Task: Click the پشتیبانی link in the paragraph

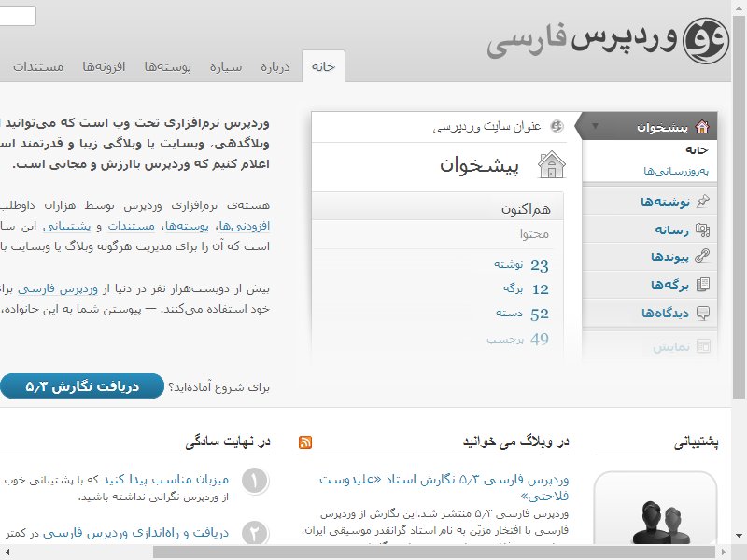Action: (66, 226)
